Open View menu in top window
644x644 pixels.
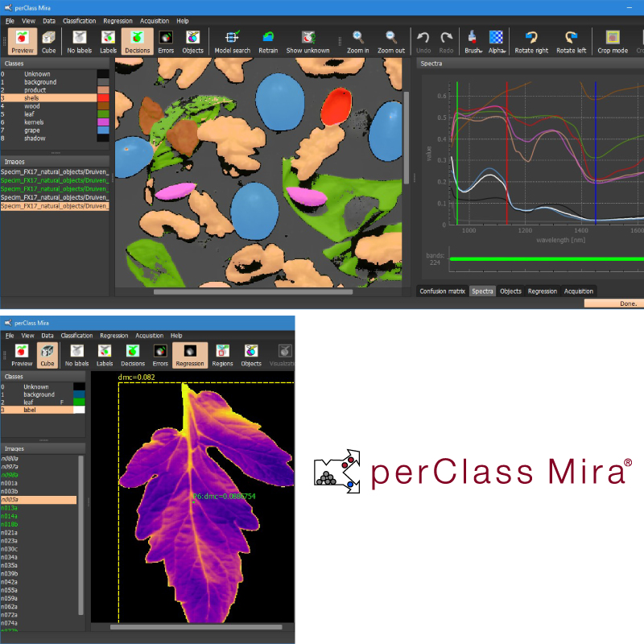(28, 21)
